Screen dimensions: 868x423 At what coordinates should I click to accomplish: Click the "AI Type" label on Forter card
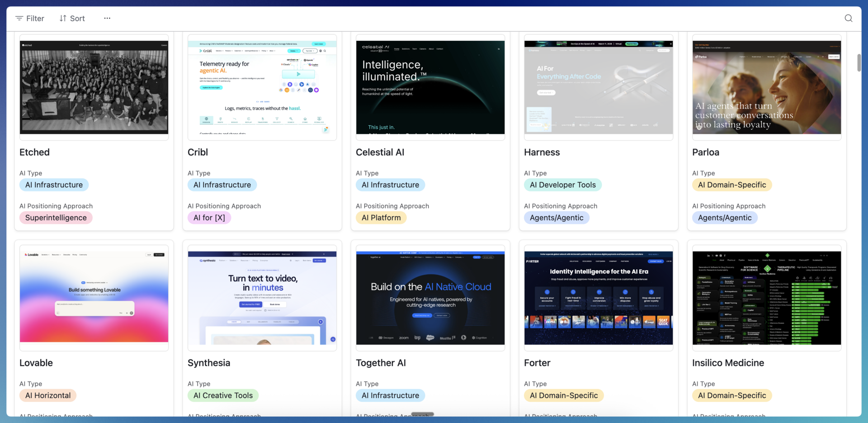coord(535,384)
